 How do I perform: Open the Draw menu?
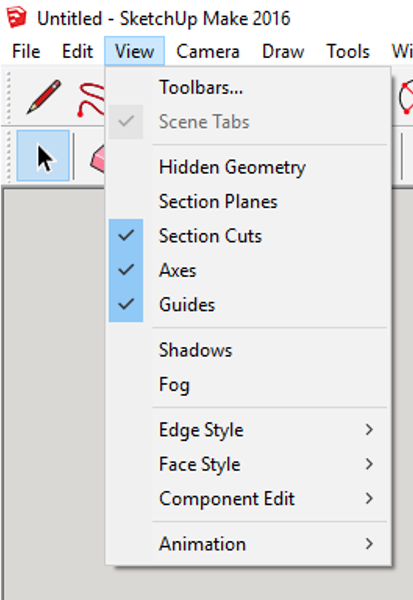[x=283, y=51]
